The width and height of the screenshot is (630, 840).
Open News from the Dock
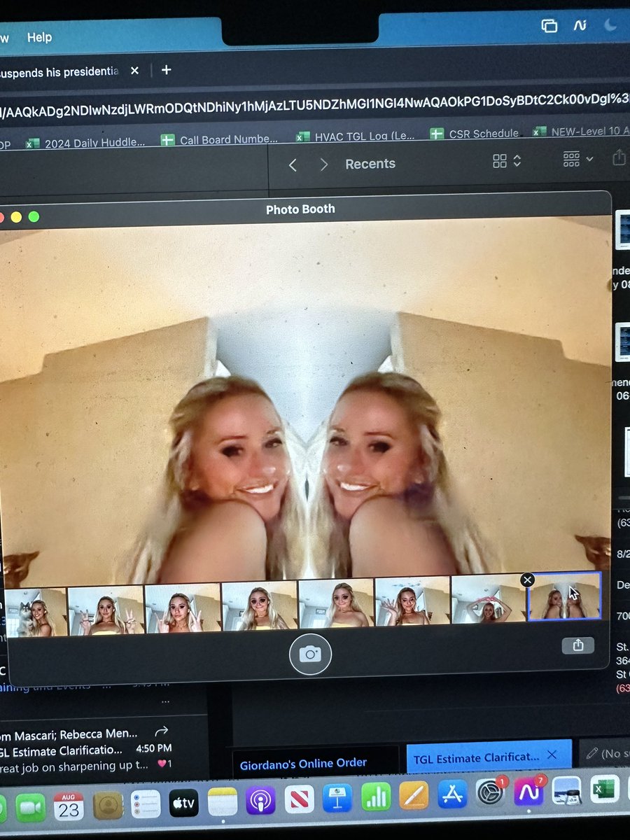pos(299,799)
